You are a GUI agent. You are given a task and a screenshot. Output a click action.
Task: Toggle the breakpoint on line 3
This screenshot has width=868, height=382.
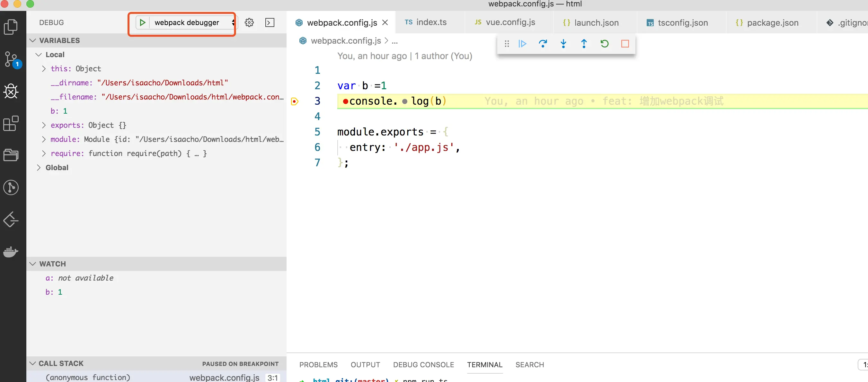[x=295, y=101]
